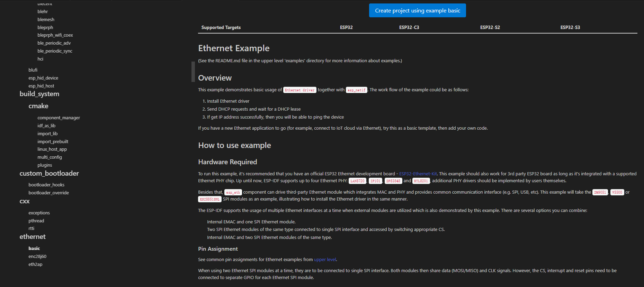The height and width of the screenshot is (287, 644).
Task: Click Hardware Required heading
Action: [227, 162]
